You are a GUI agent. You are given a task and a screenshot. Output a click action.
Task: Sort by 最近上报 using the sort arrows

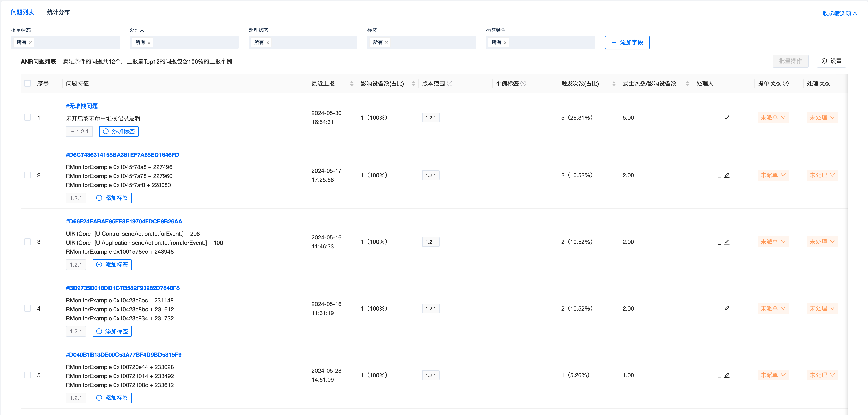352,83
